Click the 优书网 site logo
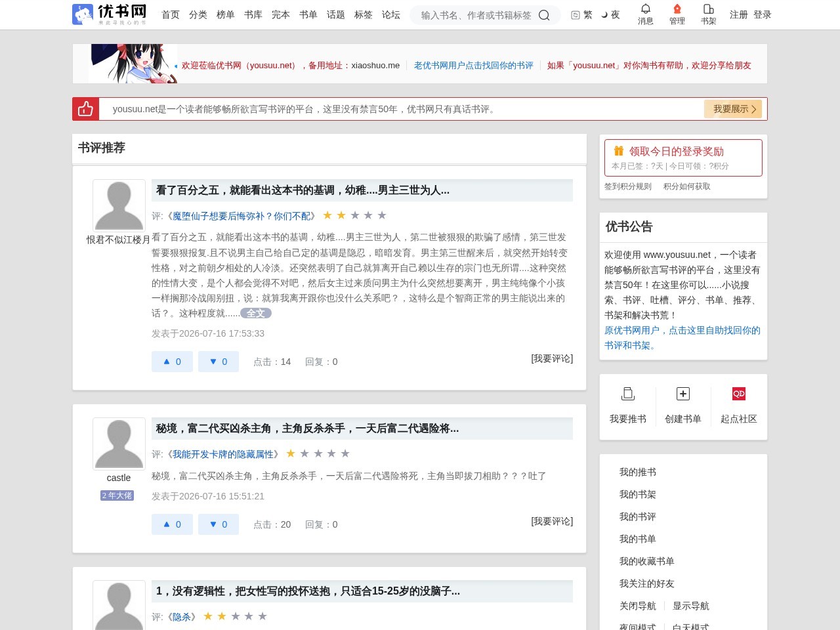This screenshot has height=630, width=840. pyautogui.click(x=110, y=14)
